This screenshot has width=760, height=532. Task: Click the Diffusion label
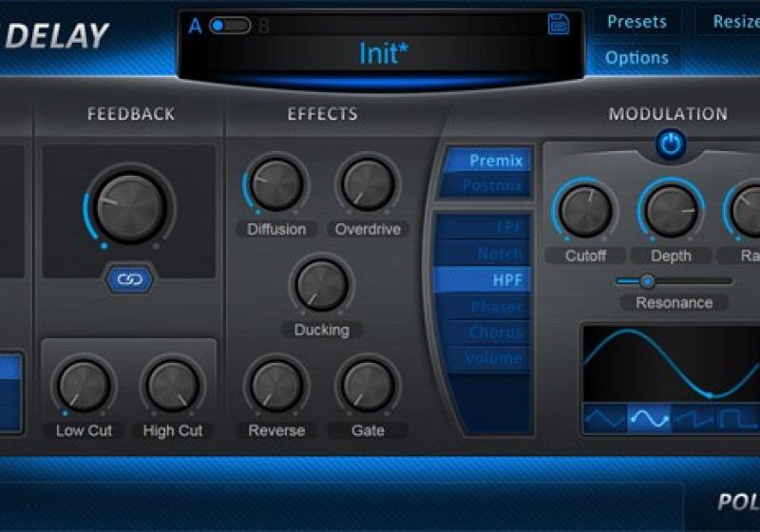point(276,229)
